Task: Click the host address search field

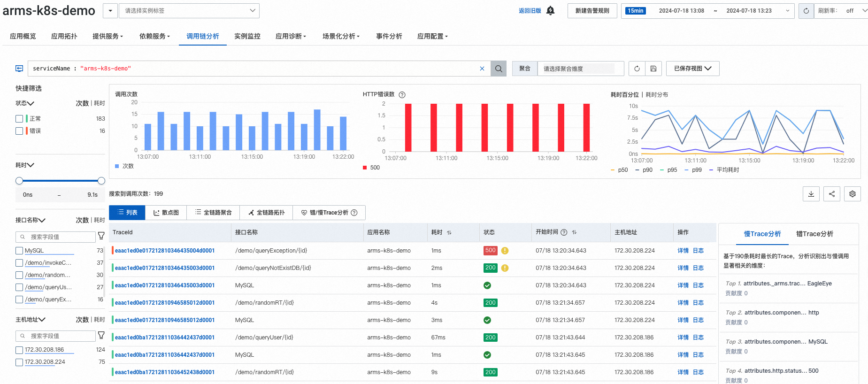Action: [56, 336]
